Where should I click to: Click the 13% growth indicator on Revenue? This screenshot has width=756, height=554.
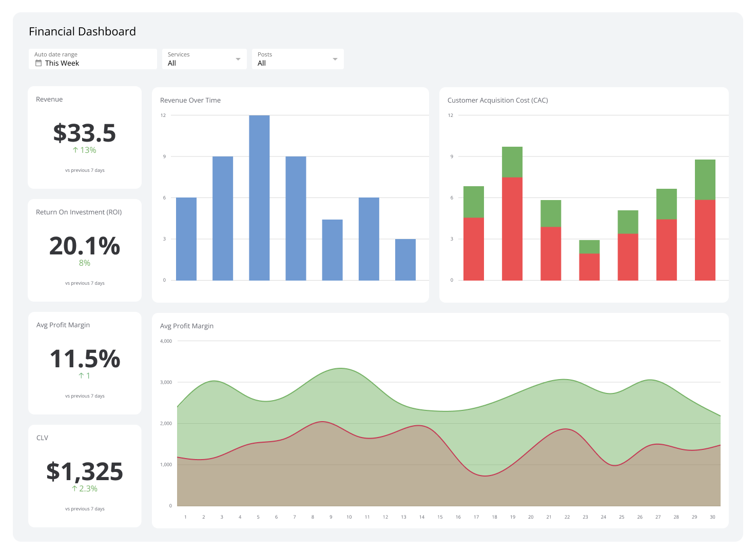click(x=84, y=150)
